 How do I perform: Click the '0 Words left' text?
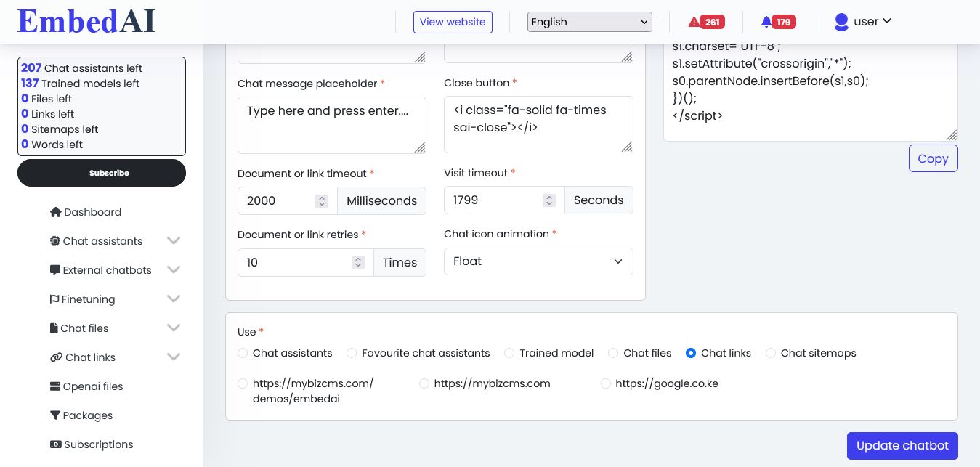coord(52,145)
